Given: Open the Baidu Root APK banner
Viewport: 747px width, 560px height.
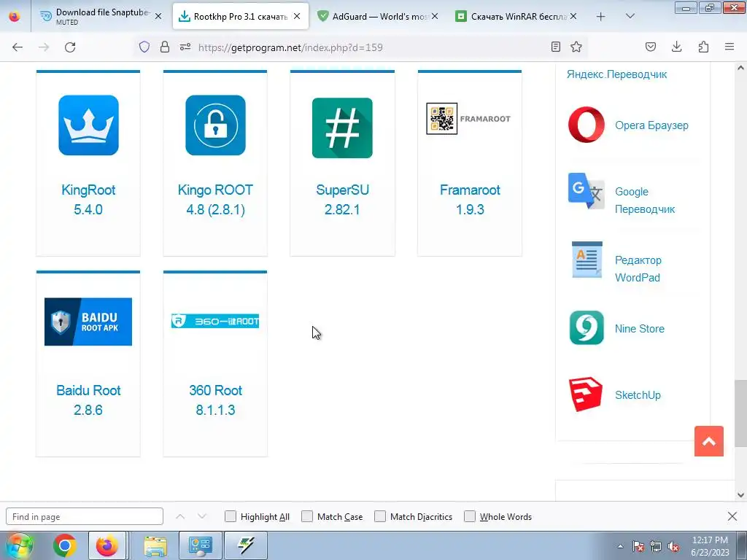Looking at the screenshot, I should [88, 322].
